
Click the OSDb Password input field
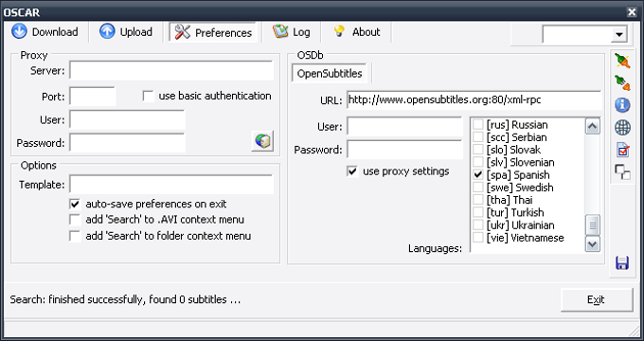coord(405,150)
